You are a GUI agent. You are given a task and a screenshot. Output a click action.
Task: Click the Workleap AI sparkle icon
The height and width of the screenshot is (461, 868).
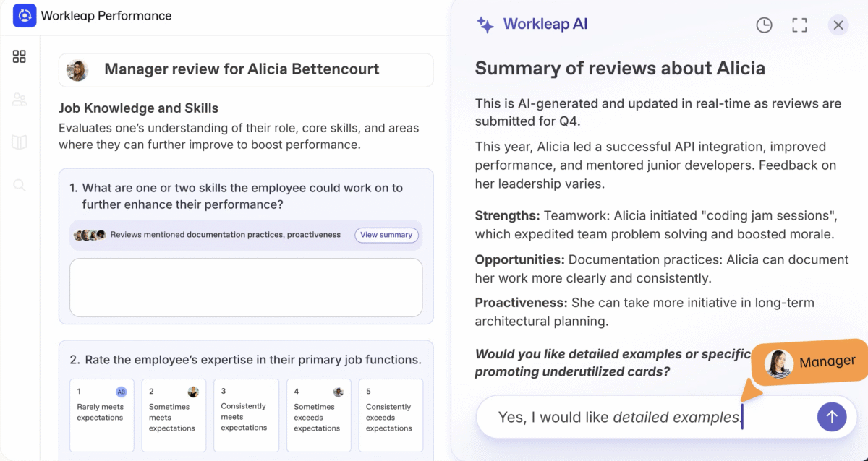[485, 25]
